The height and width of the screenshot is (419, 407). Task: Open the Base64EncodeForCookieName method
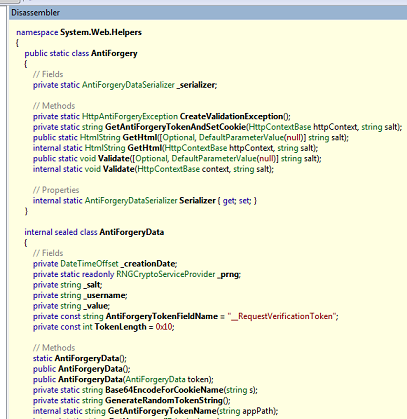(x=164, y=390)
